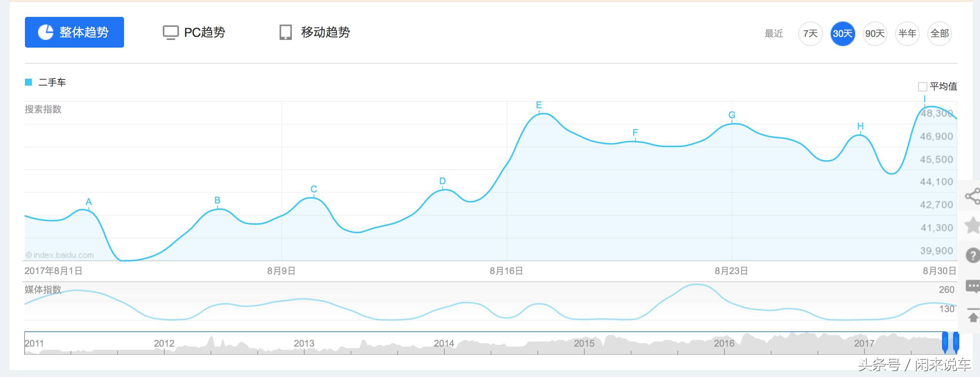
Task: Switch to the PC趋势 tab
Action: click(194, 32)
